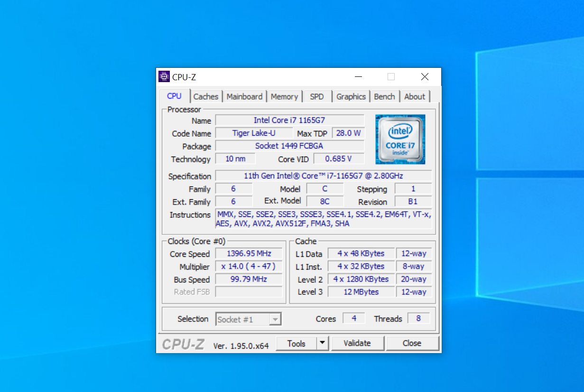Click the Max TDP value '28.0 W'

point(348,133)
